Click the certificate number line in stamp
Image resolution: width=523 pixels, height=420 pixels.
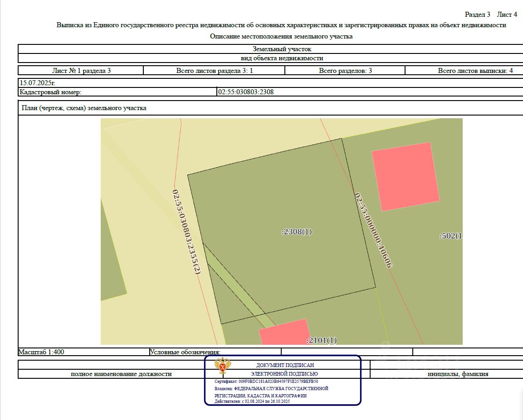tap(266, 381)
